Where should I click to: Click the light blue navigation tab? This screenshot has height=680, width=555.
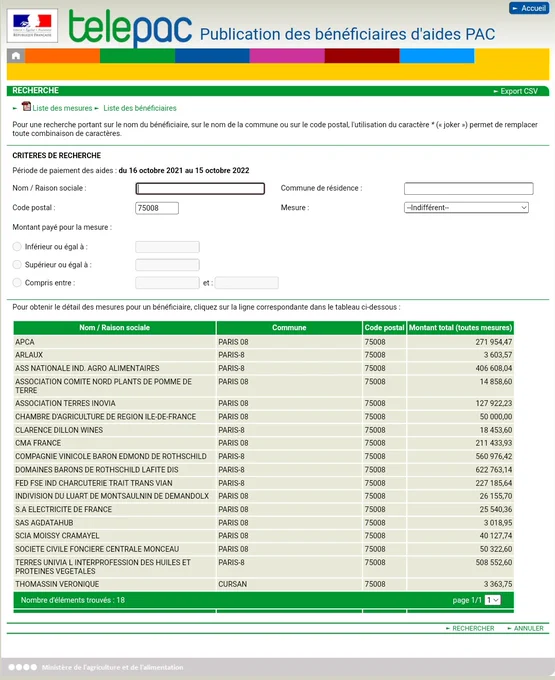click(437, 56)
